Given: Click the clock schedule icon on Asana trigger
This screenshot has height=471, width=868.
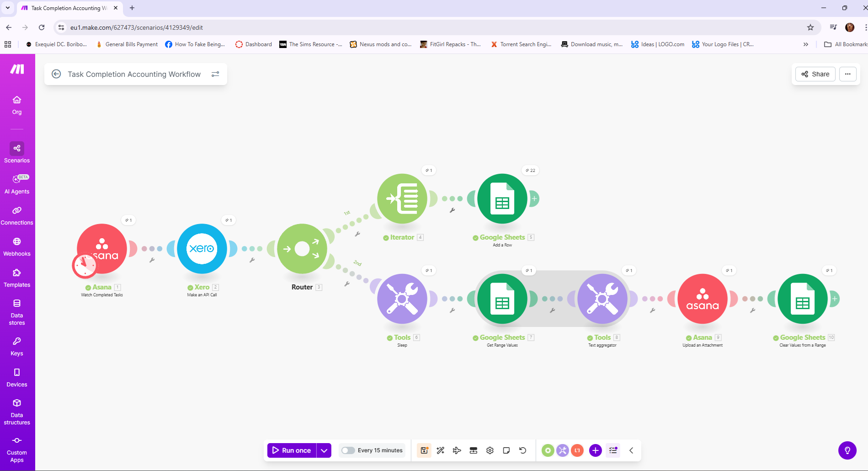Looking at the screenshot, I should 85,266.
